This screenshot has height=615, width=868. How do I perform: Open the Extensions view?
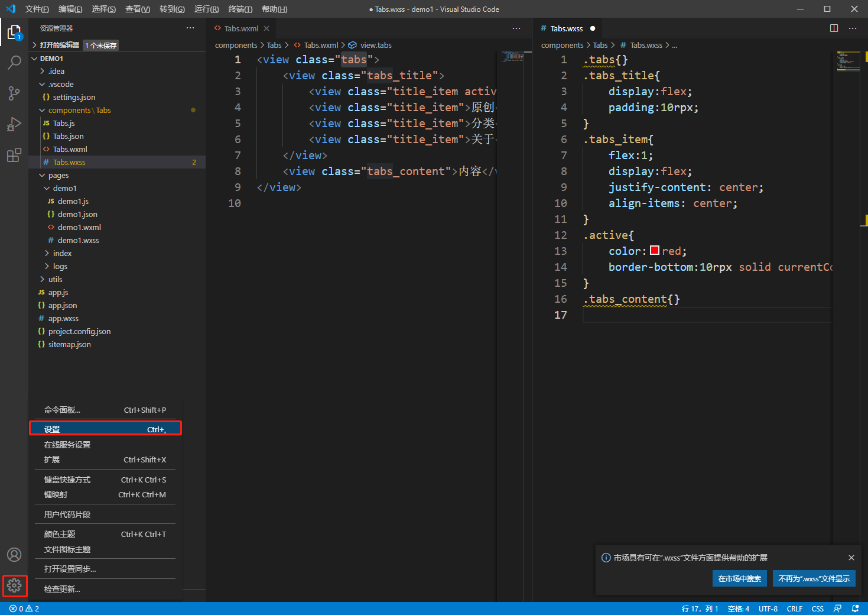(14, 155)
